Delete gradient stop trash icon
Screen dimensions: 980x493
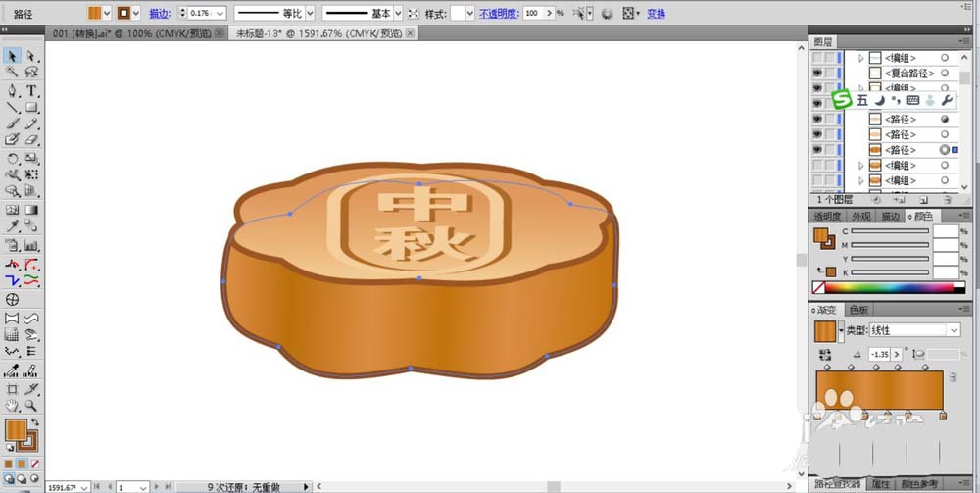(x=953, y=376)
